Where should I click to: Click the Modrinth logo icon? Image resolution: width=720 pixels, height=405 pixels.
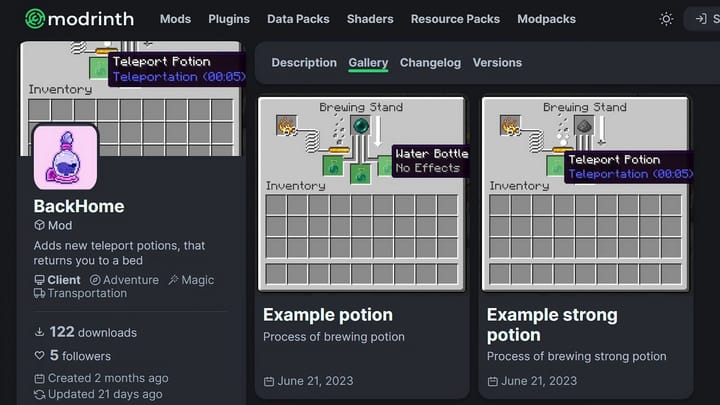[35, 19]
